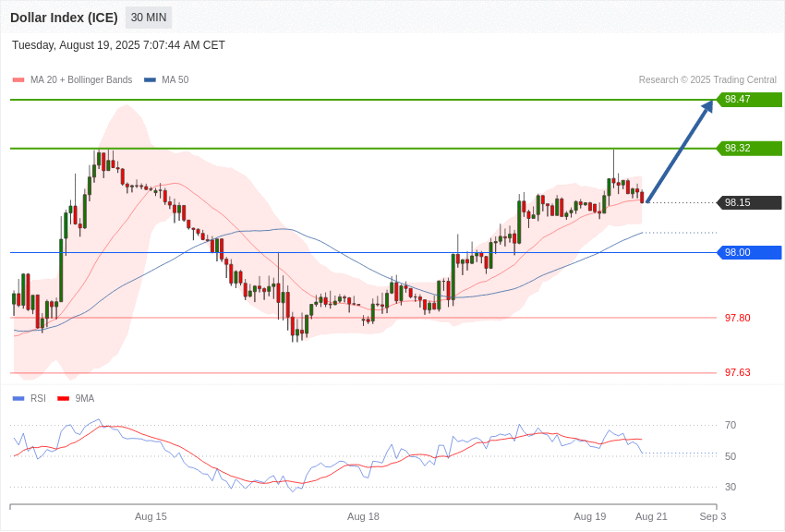Click the 98.47 green resistance tag
The width and height of the screenshot is (785, 532).
coord(750,99)
